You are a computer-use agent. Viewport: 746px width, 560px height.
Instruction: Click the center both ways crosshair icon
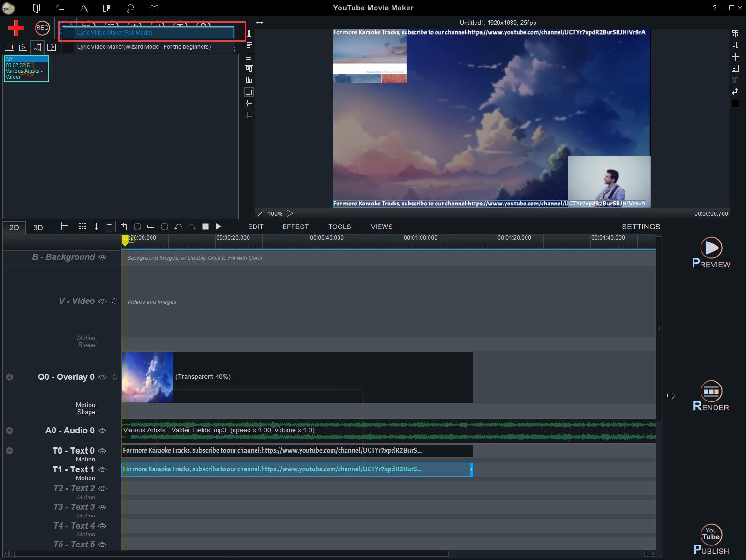[735, 57]
